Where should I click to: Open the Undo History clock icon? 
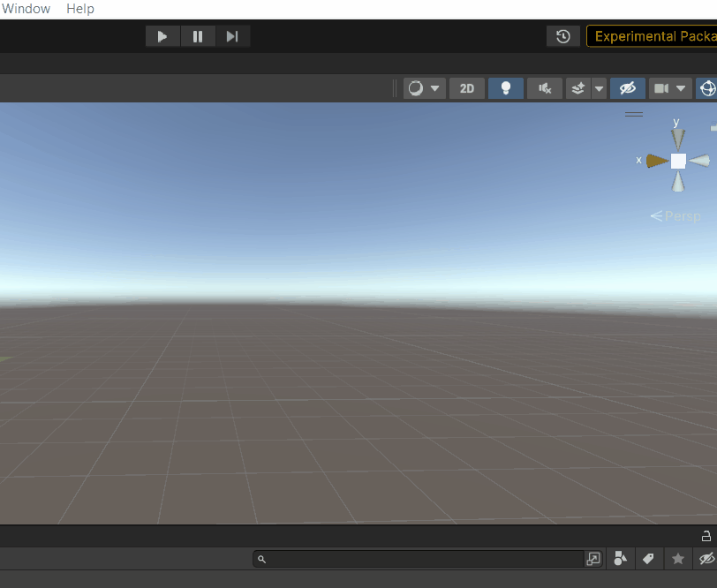pyautogui.click(x=563, y=36)
